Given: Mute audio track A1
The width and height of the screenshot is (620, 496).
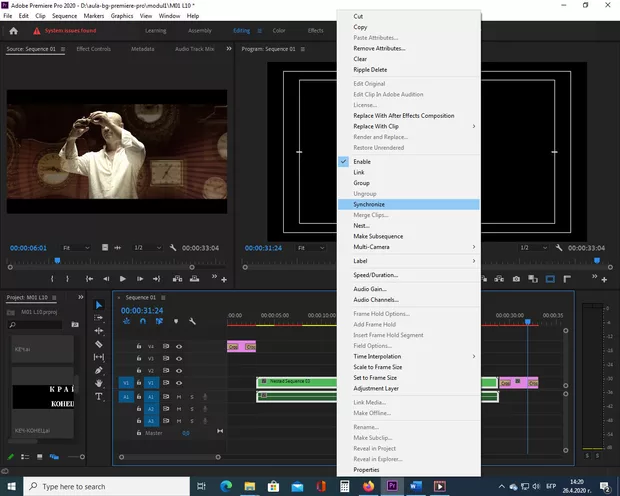Looking at the screenshot, I should point(180,396).
